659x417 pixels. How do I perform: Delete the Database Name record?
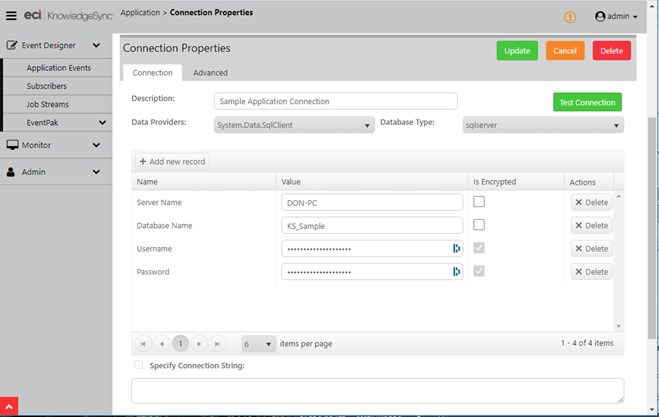(x=591, y=225)
